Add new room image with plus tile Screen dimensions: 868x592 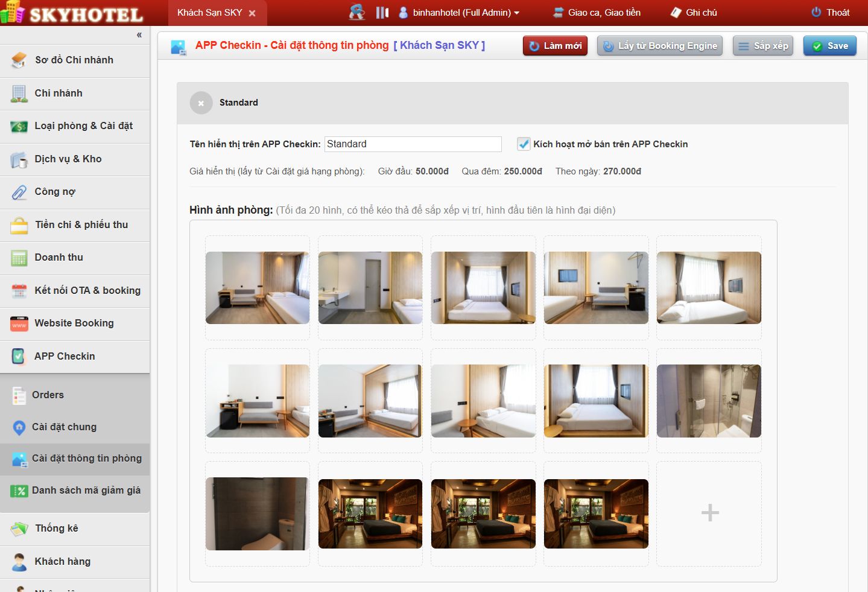pyautogui.click(x=709, y=514)
